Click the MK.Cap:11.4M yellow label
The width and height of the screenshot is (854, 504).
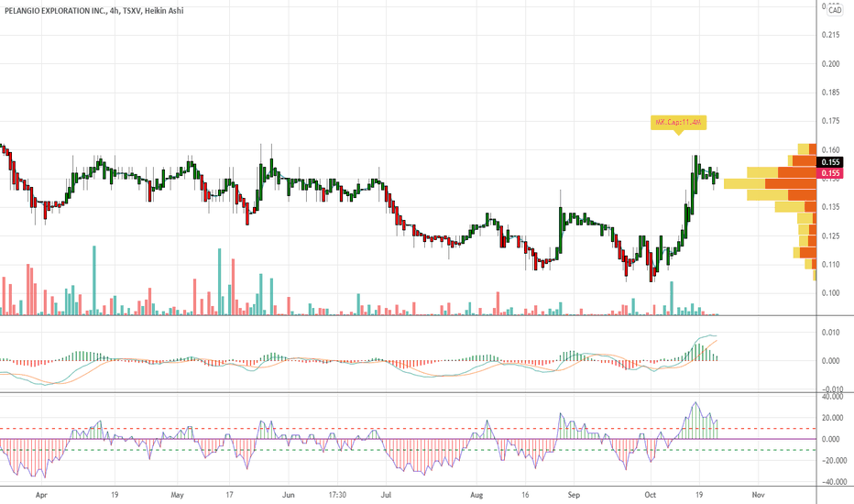pyautogui.click(x=678, y=123)
